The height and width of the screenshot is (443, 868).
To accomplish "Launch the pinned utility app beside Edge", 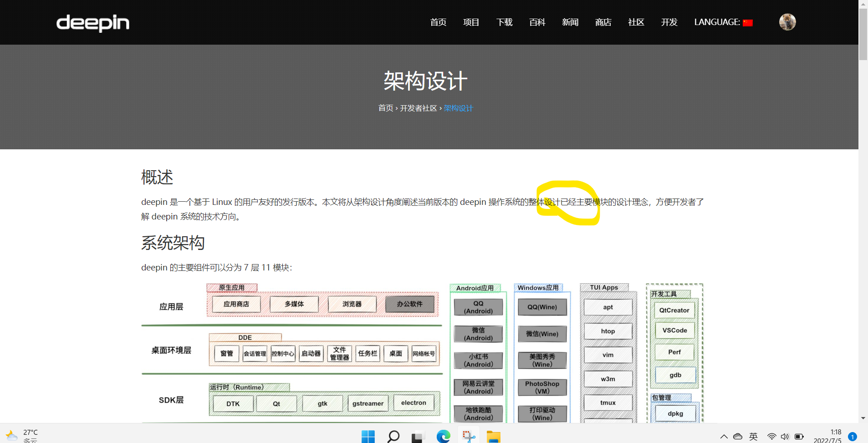I will pos(468,436).
